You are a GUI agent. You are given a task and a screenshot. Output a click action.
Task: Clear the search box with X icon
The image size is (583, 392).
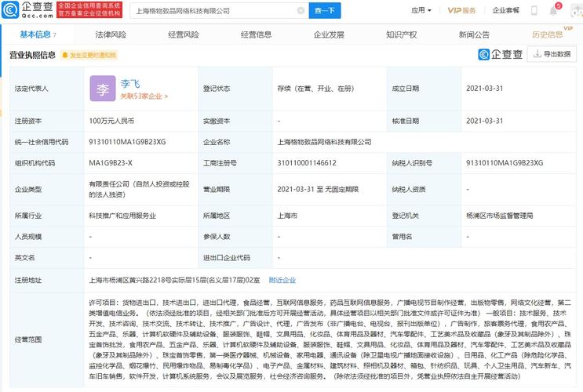tap(301, 11)
